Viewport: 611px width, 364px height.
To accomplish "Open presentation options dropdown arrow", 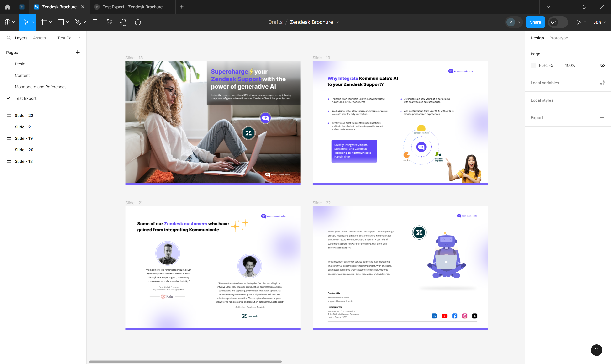I will [x=585, y=22].
